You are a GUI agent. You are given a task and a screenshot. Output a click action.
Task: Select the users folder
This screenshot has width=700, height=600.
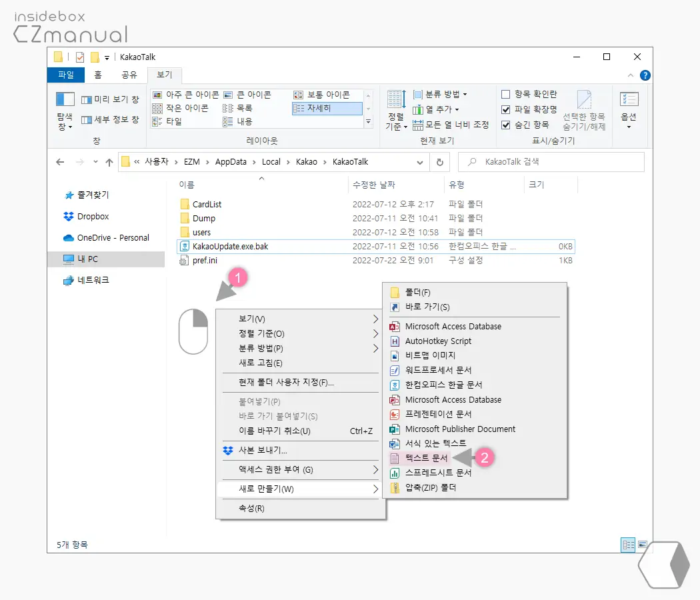[201, 232]
